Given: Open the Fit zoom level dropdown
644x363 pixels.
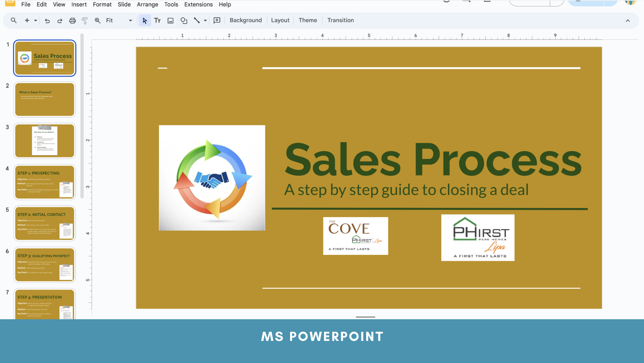Looking at the screenshot, I should (119, 20).
